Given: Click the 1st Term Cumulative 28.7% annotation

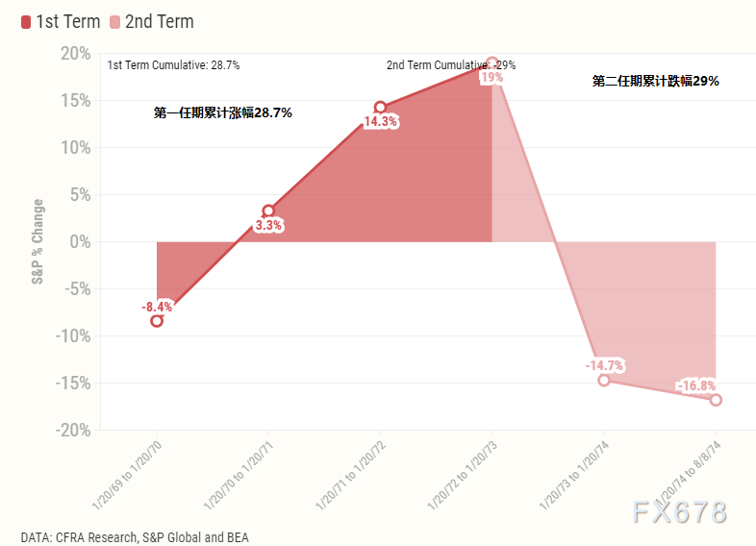Looking at the screenshot, I should [x=173, y=65].
